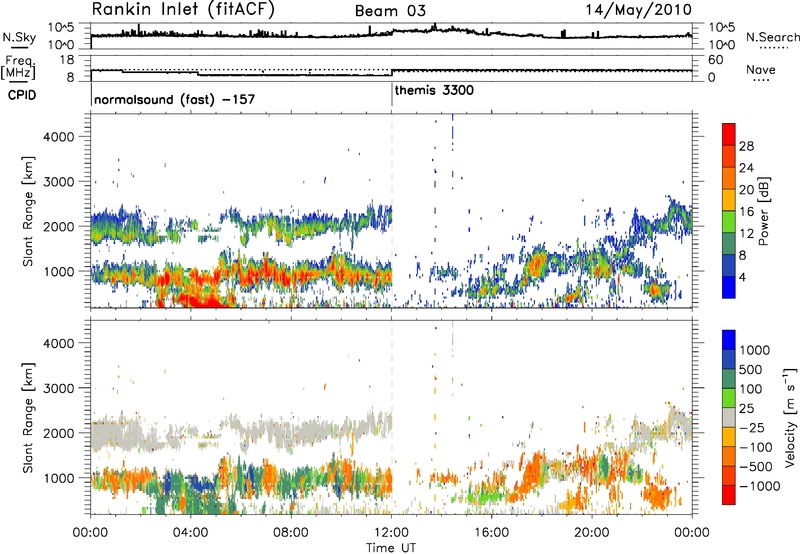This screenshot has width=800, height=554.
Task: Click the 'Slant Range [km]' label of velocity panel
Action: [28, 417]
